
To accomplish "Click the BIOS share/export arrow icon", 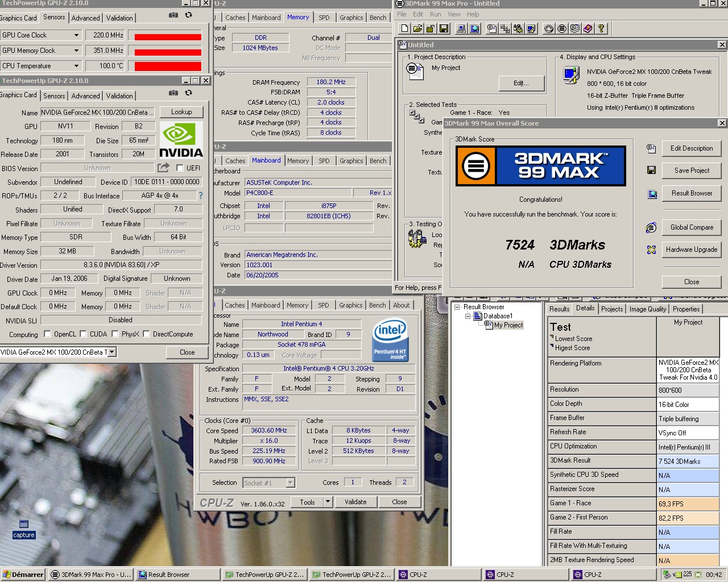I will pyautogui.click(x=163, y=167).
